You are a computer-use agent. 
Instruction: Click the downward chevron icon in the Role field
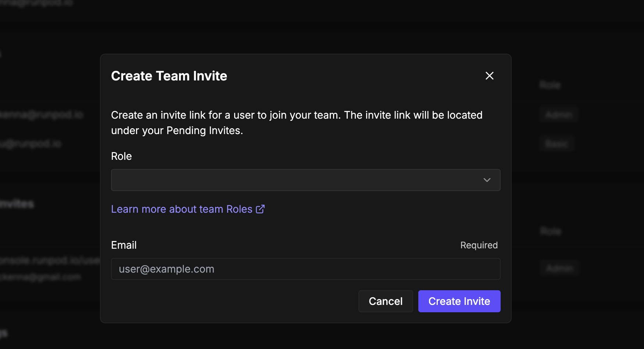(487, 180)
